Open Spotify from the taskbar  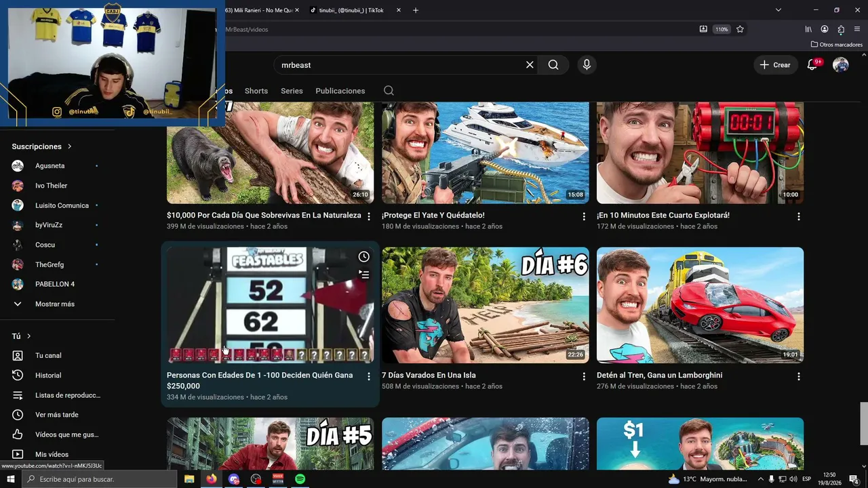(300, 479)
